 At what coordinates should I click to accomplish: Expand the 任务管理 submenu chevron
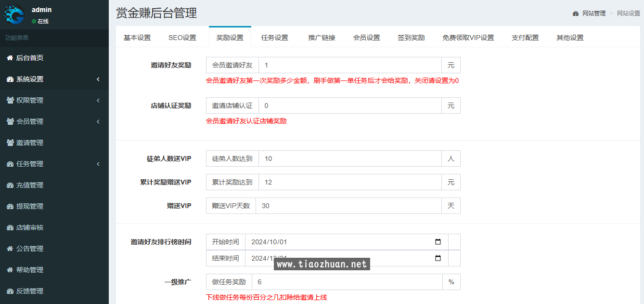tap(98, 164)
